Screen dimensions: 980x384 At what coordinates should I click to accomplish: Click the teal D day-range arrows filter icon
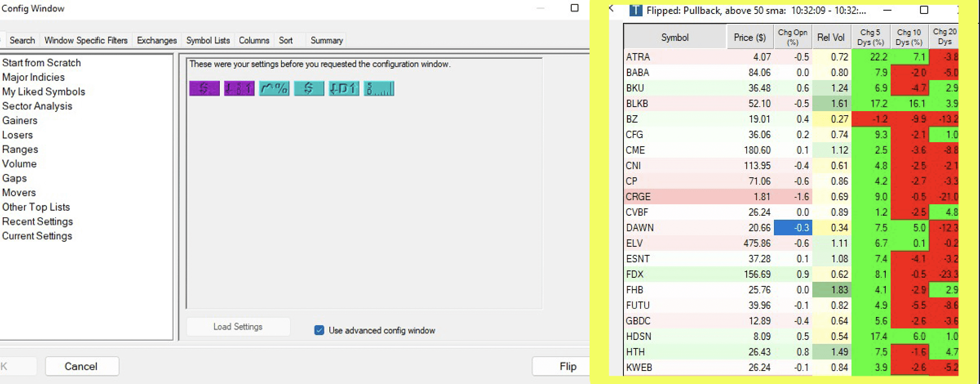pyautogui.click(x=344, y=88)
